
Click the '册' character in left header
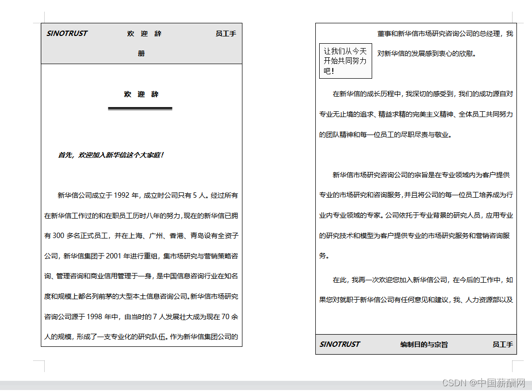[141, 53]
